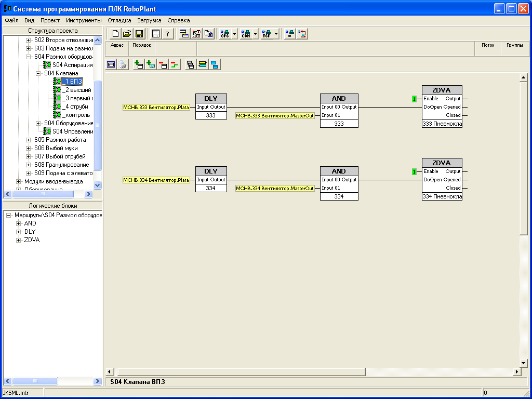Collapse the S04 Клапана tree node

pos(38,73)
